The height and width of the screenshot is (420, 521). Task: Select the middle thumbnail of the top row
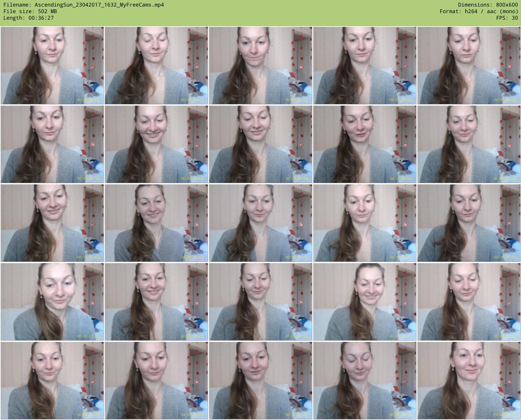click(260, 66)
